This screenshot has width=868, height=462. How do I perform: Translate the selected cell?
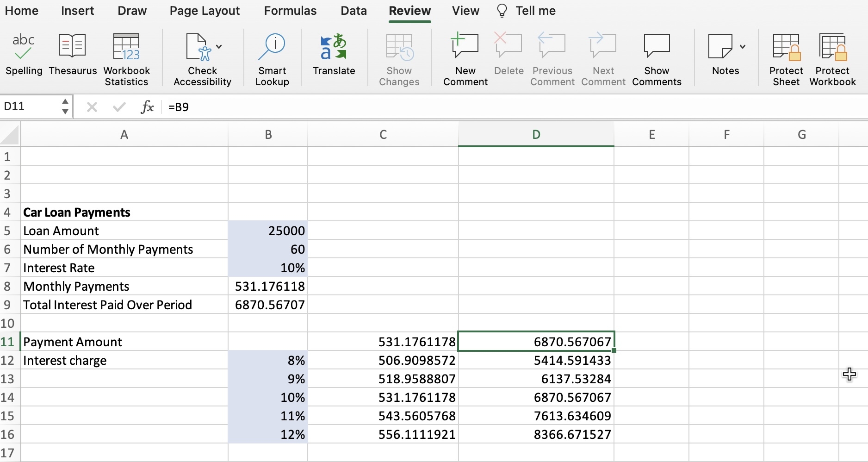point(334,56)
